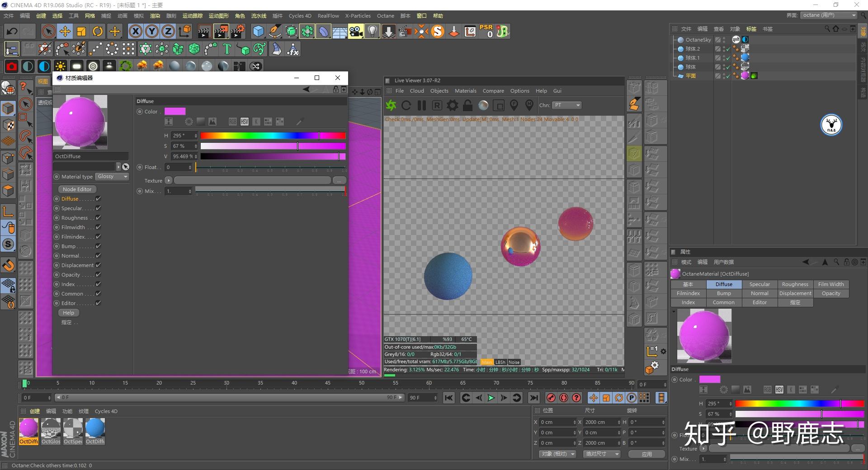Click the Help button in material editor
The width and height of the screenshot is (868, 470).
(69, 313)
